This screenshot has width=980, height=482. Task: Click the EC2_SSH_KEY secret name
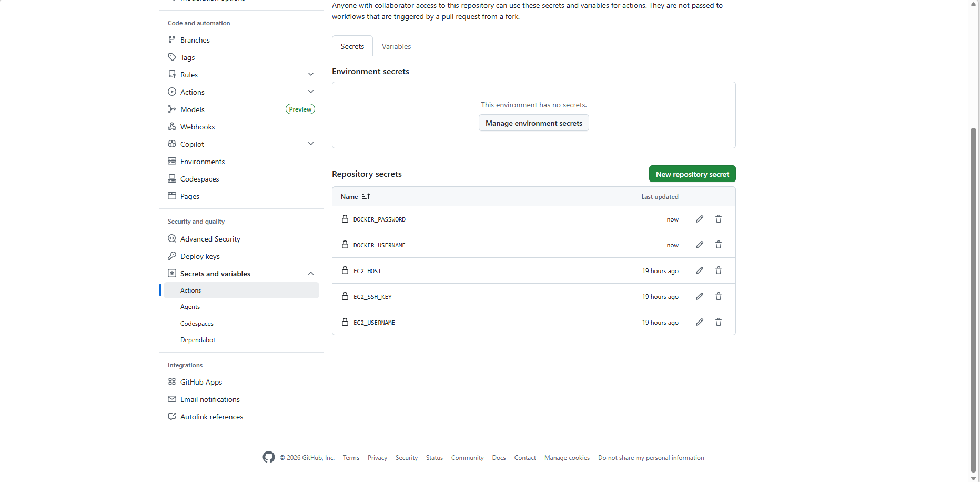[x=372, y=297]
